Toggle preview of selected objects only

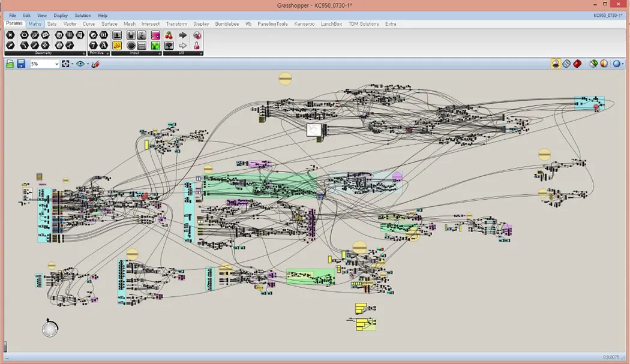(593, 64)
